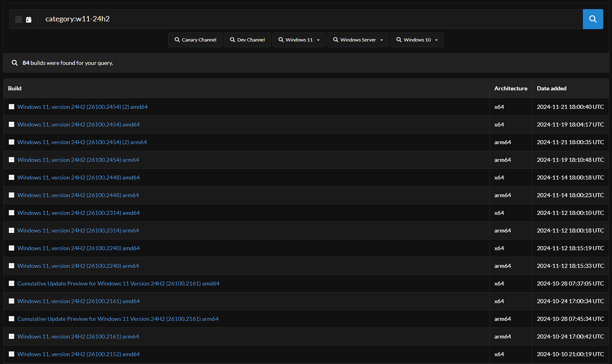Click the Windows logo icon beside 26100.2152 amd64
The height and width of the screenshot is (364, 612).
[12, 354]
